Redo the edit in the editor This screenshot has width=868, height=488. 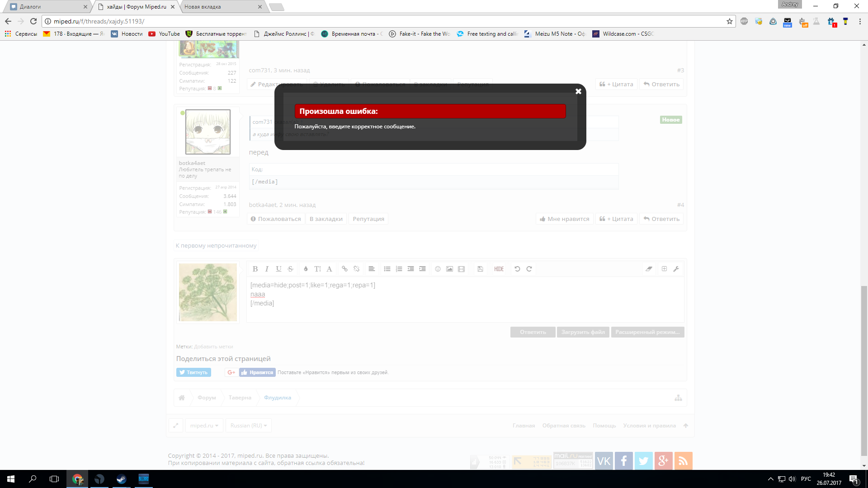point(529,269)
